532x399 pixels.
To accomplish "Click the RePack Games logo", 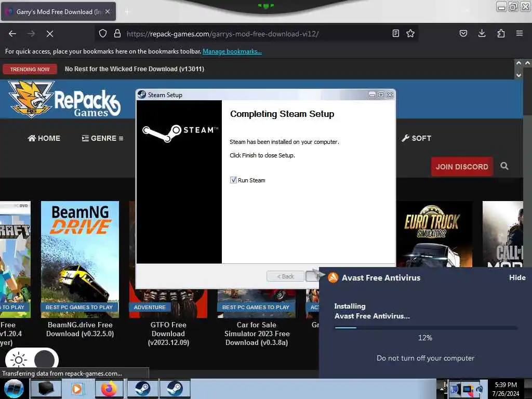I will click(64, 99).
